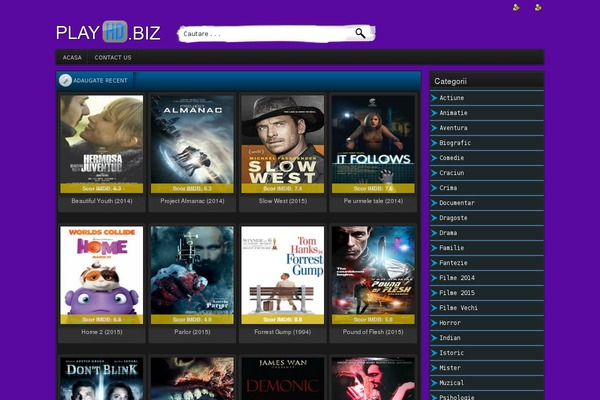Open the Acasa menu item
Screen dimensions: 600x400
(x=72, y=57)
